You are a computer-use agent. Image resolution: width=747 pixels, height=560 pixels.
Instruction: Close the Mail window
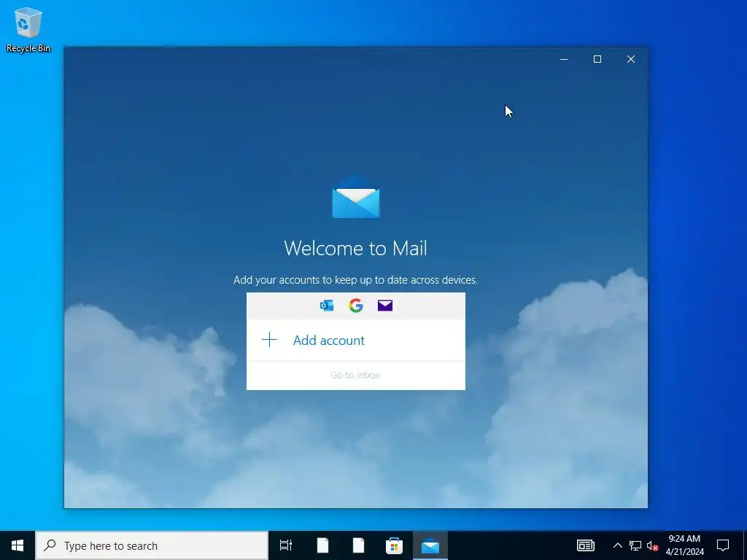coord(631,59)
